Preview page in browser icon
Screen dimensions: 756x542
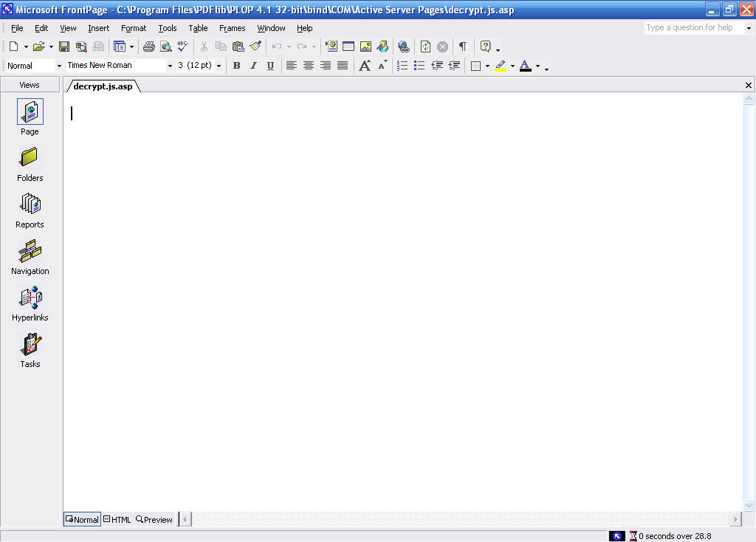tap(166, 47)
